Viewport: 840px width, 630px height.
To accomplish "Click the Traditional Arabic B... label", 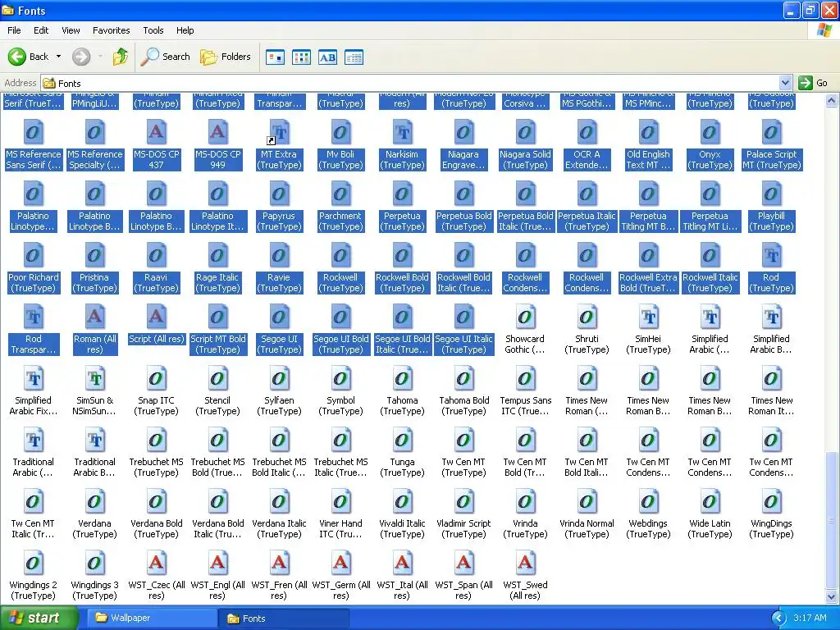I will click(94, 467).
